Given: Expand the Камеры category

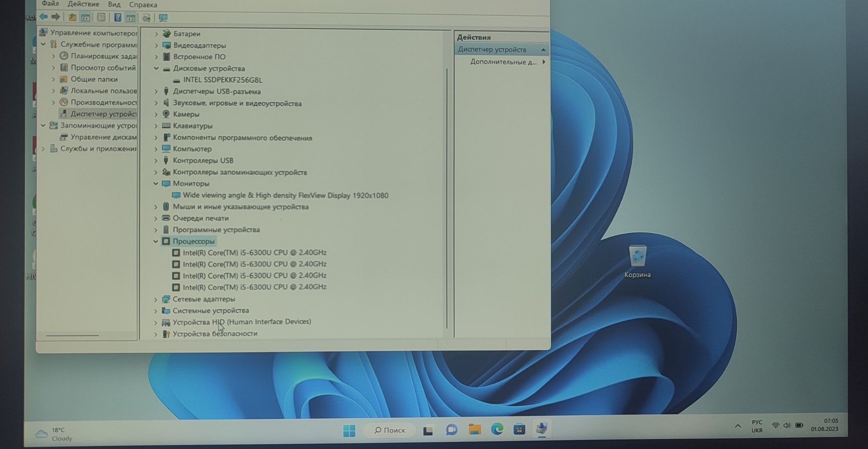Looking at the screenshot, I should (156, 114).
